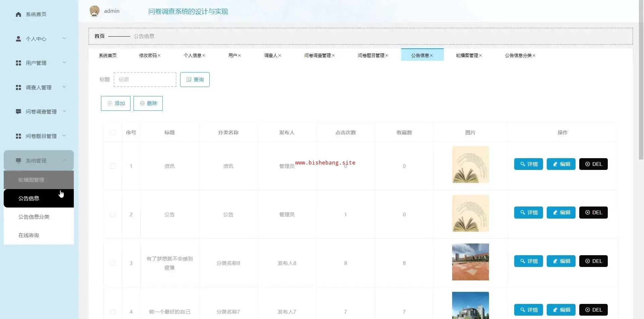The image size is (644, 319).
Task: Click the 标题 search input field
Action: 145,80
